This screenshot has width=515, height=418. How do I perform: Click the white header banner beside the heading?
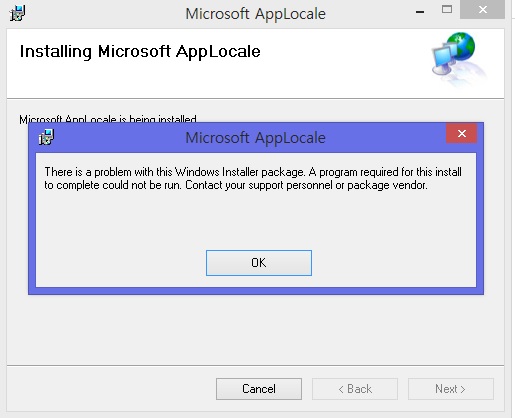point(343,63)
